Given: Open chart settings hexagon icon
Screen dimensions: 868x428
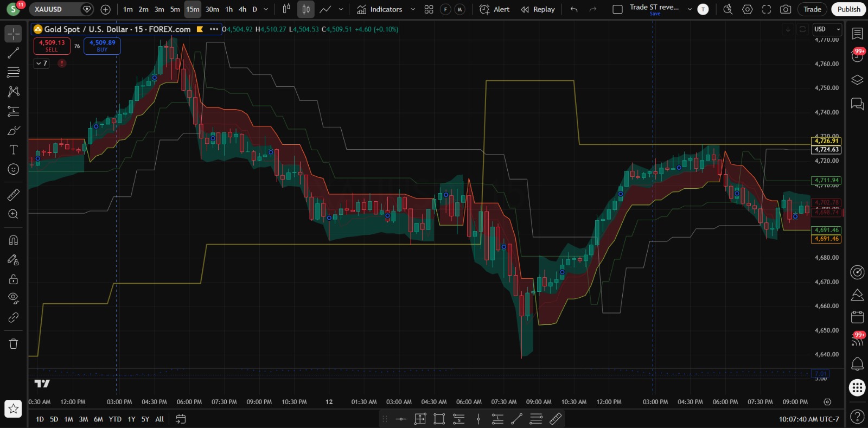Looking at the screenshot, I should tap(748, 9).
